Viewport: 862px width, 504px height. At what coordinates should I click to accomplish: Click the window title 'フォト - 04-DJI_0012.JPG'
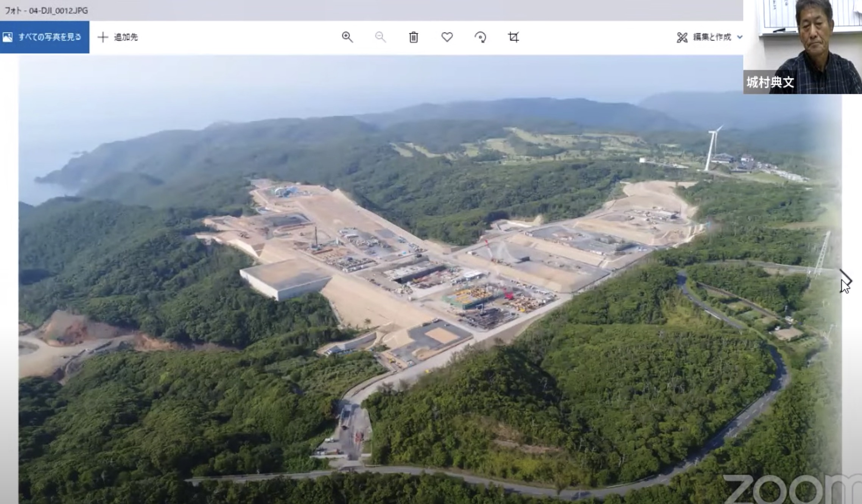click(x=46, y=10)
